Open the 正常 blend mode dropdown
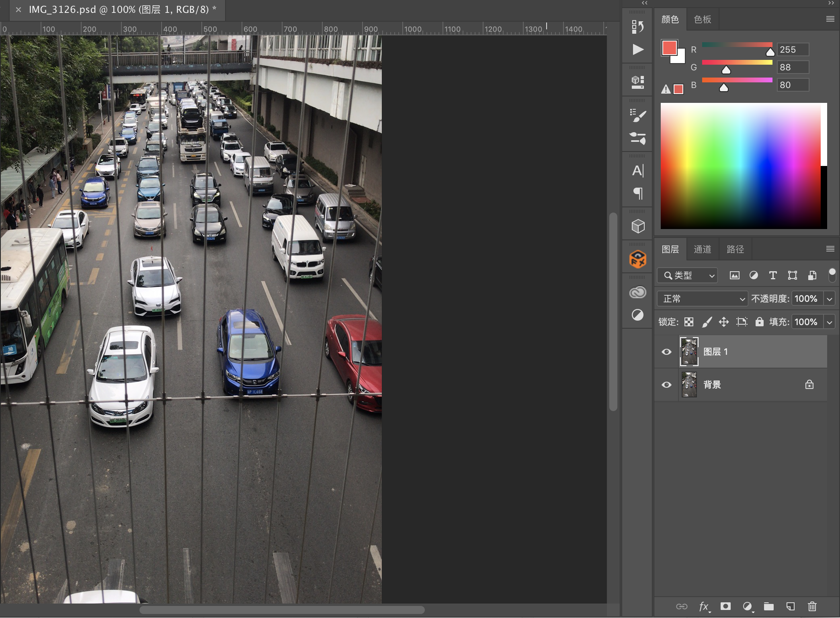840x618 pixels. click(702, 299)
